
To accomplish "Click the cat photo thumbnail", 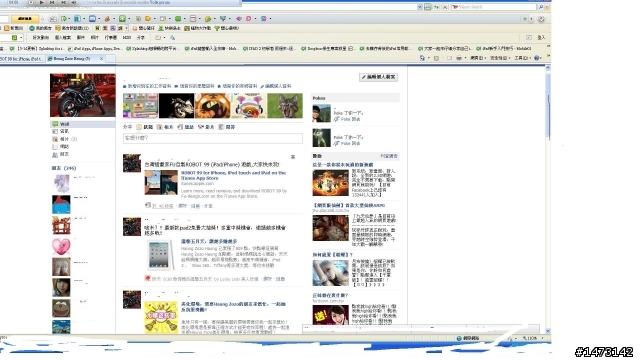I will tap(285, 106).
